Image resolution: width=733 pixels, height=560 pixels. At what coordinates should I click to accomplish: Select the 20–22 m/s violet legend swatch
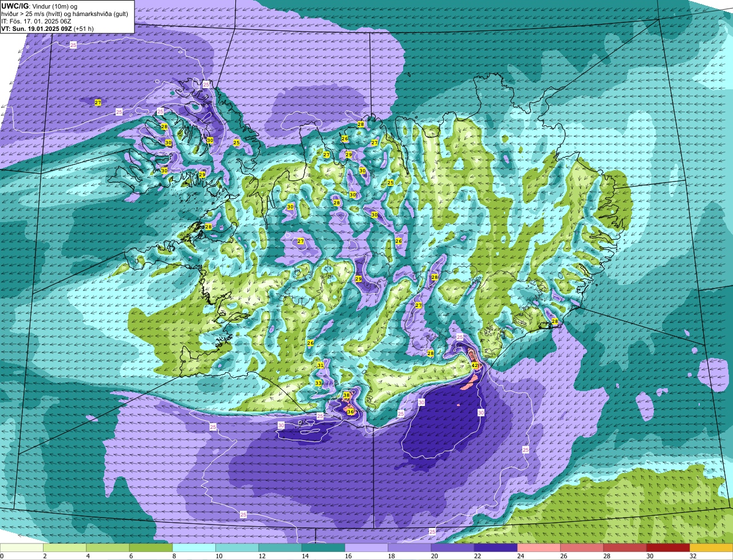(452, 548)
